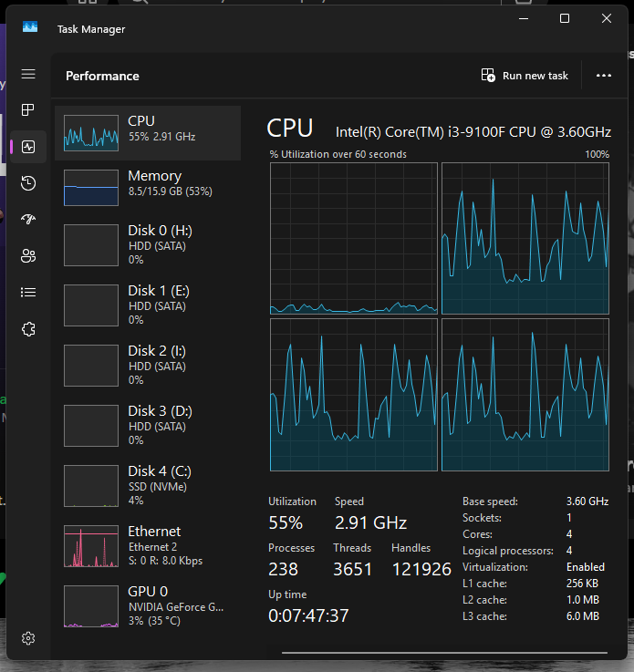Click the third logical processor graph
The height and width of the screenshot is (672, 634).
pyautogui.click(x=354, y=395)
